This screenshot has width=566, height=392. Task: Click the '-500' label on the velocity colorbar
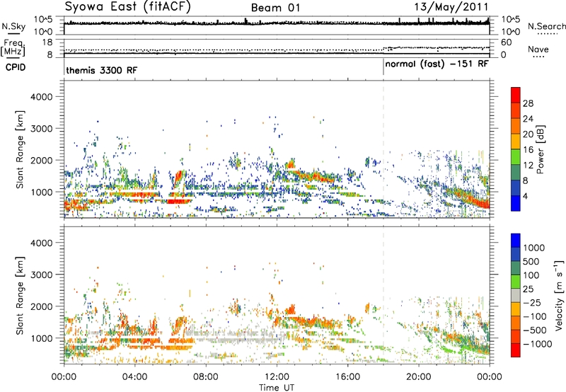click(x=535, y=330)
